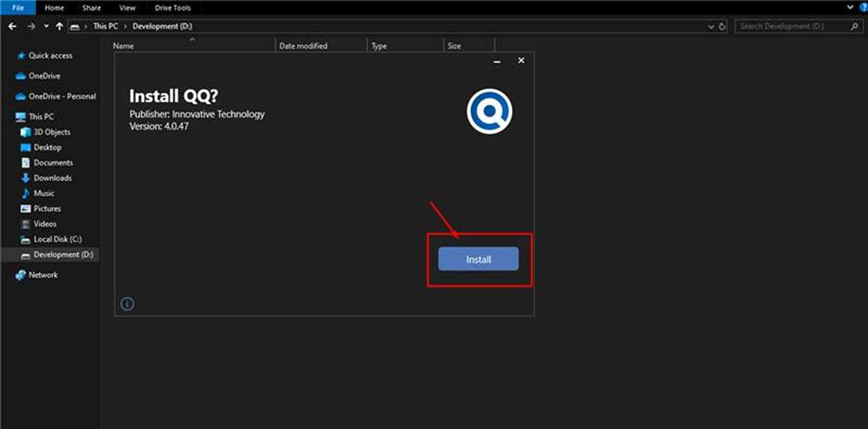This screenshot has width=868, height=429.
Task: Open the Explorer help icon
Action: click(864, 7)
